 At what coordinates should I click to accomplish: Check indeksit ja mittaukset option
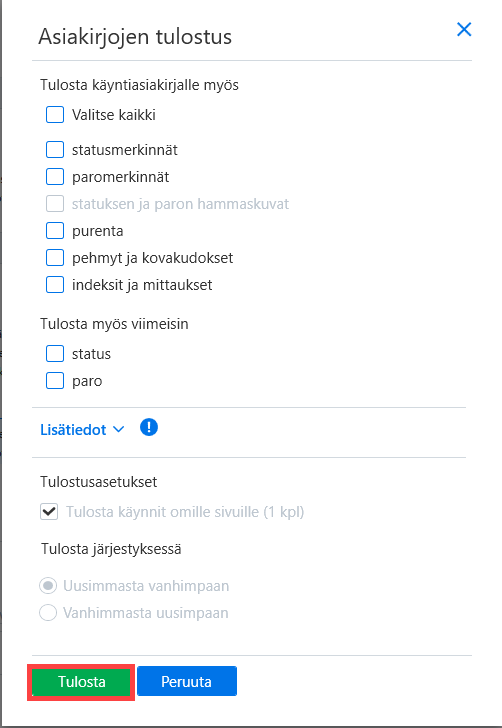point(55,284)
